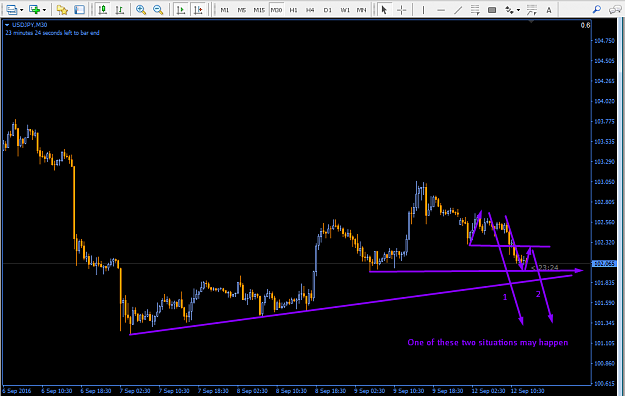625x396 pixels.
Task: Click the current price label 102.065
Action: coord(604,264)
